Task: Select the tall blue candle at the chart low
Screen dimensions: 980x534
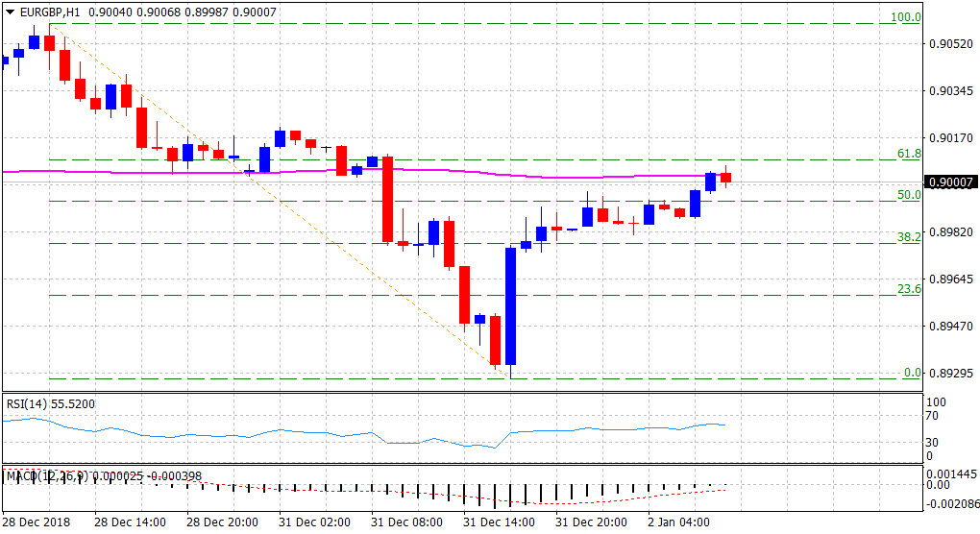Action: point(510,305)
